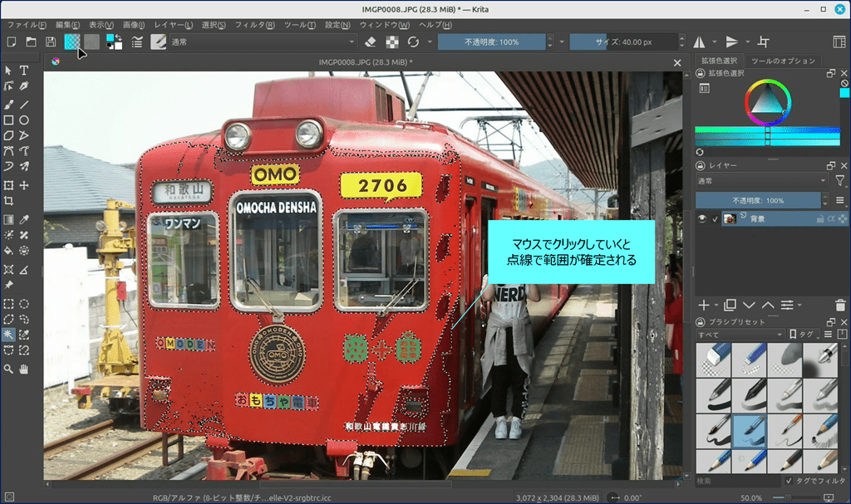Toggle the タグでフィルタ checkbox
The width and height of the screenshot is (851, 504).
pos(789,481)
